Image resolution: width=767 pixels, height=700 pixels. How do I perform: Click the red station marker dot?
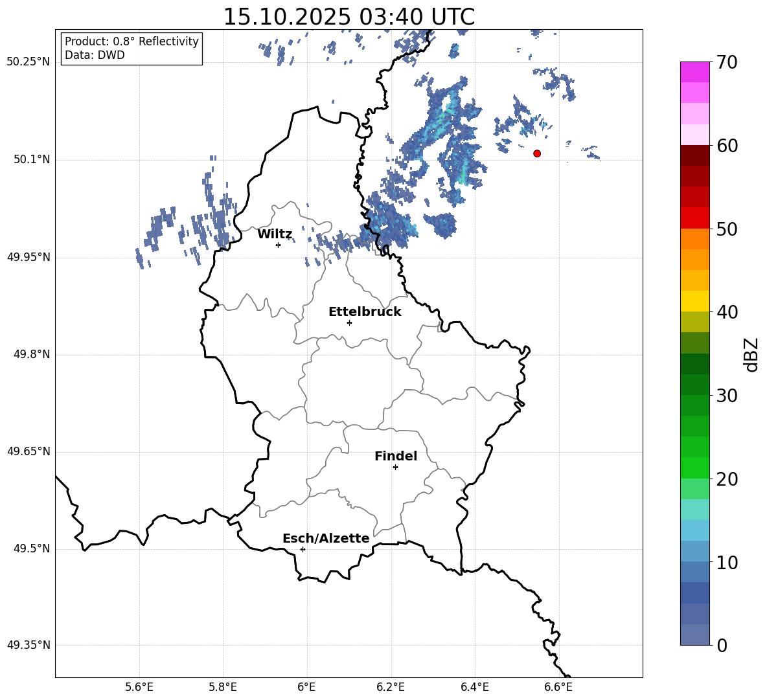point(537,153)
